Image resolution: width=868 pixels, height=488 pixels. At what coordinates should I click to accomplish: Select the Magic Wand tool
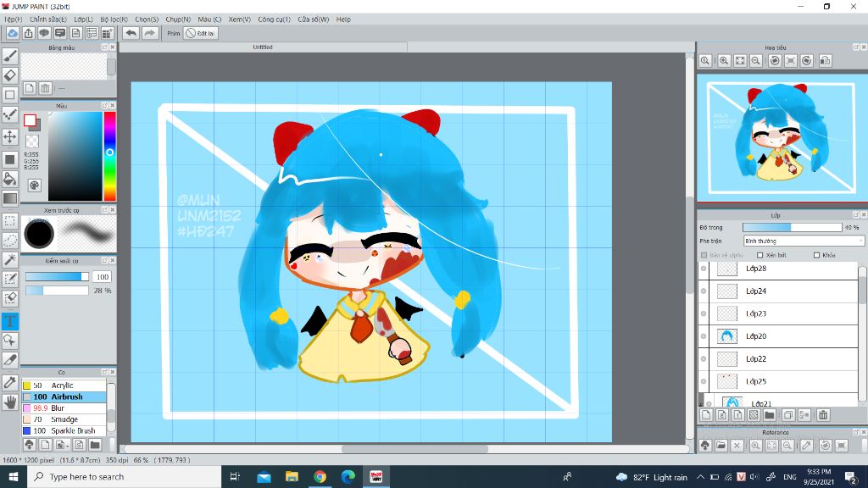click(x=10, y=259)
